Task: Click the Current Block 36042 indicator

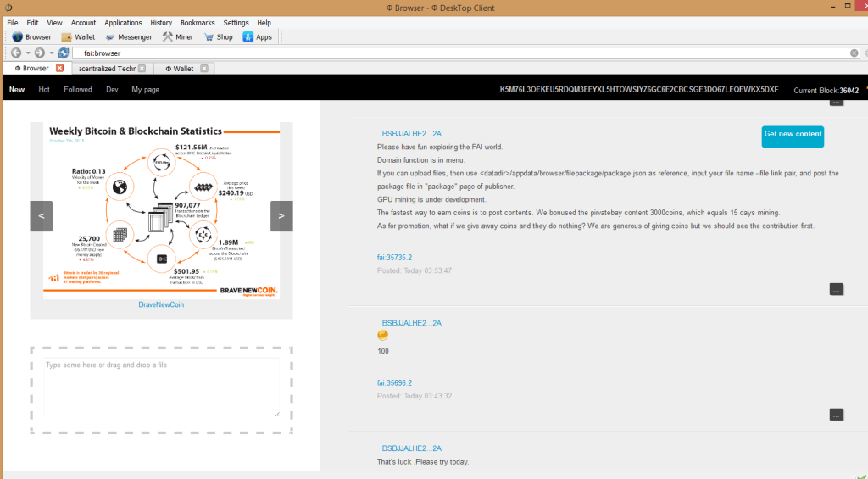Action: point(826,90)
